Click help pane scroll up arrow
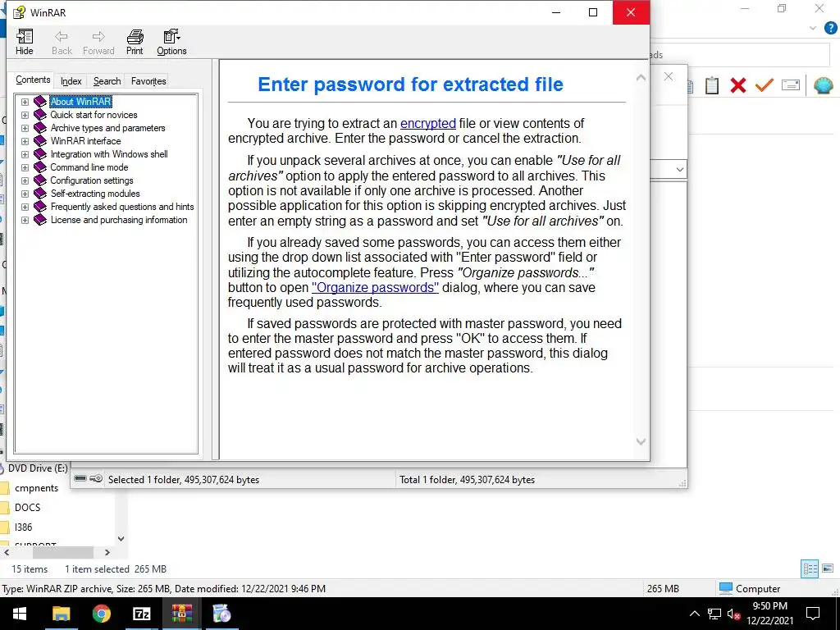The width and height of the screenshot is (840, 630). click(x=641, y=78)
